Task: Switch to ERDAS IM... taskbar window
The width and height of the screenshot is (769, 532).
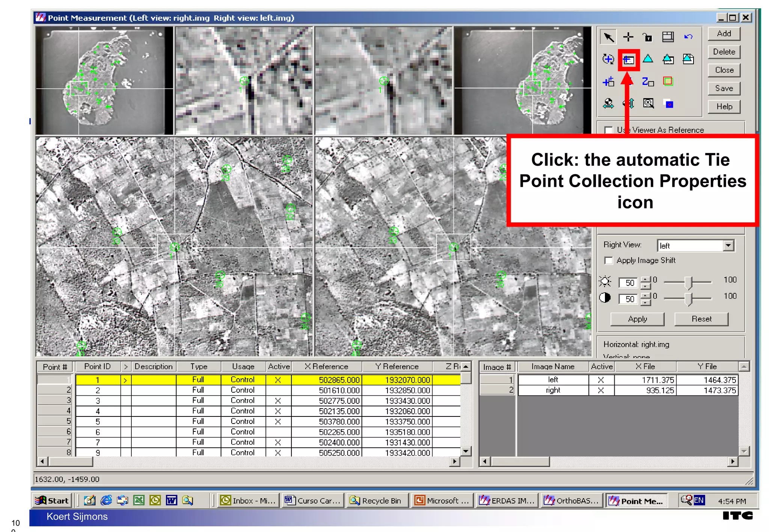Action: pos(507,500)
